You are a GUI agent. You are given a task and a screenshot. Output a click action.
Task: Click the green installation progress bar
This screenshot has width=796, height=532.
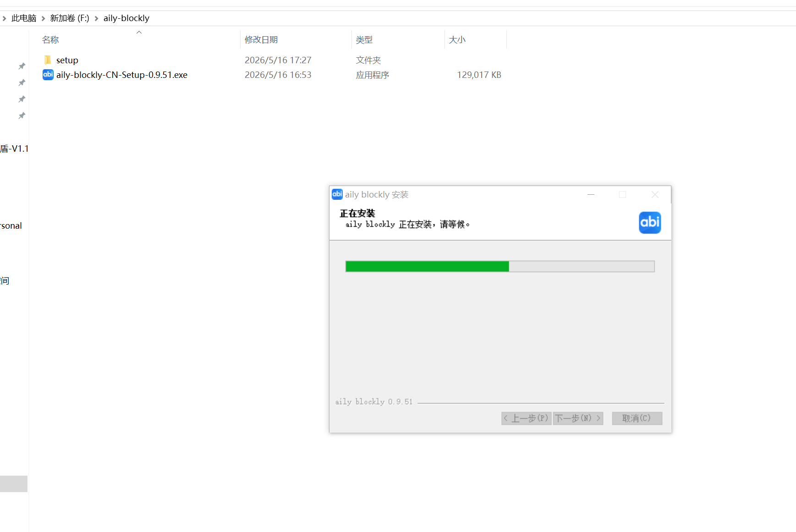click(x=500, y=266)
